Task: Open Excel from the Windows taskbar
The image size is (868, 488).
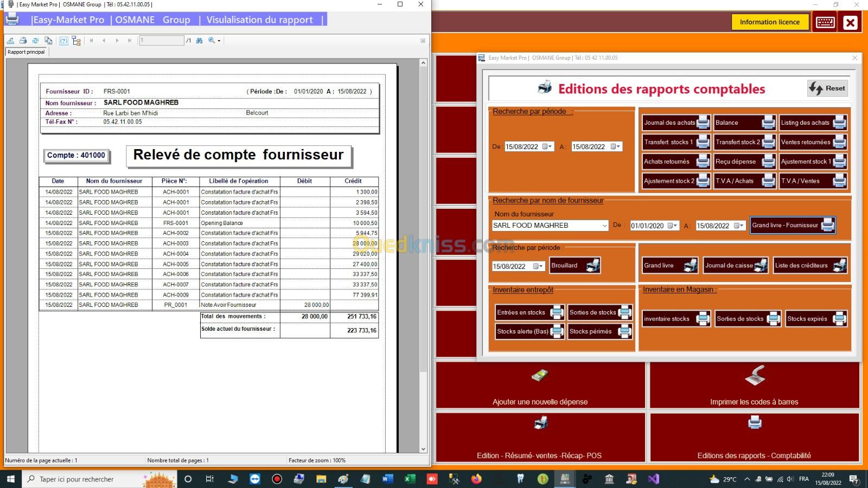Action: coord(410,479)
